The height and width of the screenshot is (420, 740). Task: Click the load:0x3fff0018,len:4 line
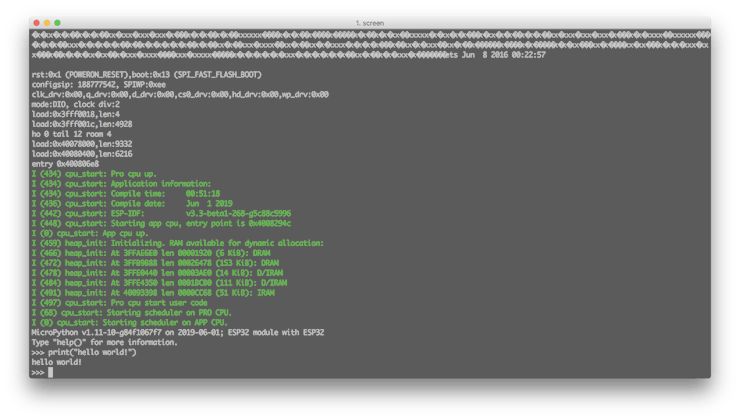76,114
